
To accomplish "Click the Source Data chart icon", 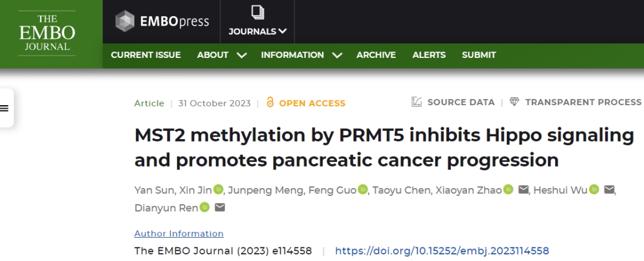I will pos(417,102).
